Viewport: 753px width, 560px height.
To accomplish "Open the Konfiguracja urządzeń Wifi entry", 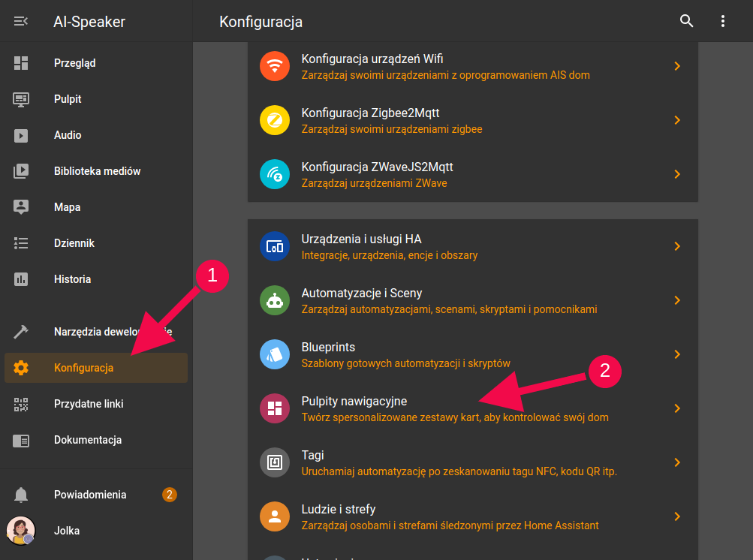I will tap(472, 66).
